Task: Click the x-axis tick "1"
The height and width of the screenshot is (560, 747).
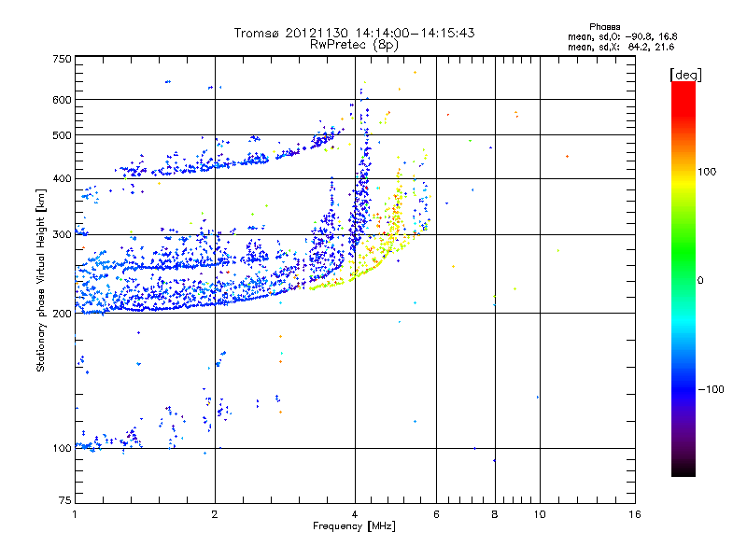Action: [x=75, y=514]
